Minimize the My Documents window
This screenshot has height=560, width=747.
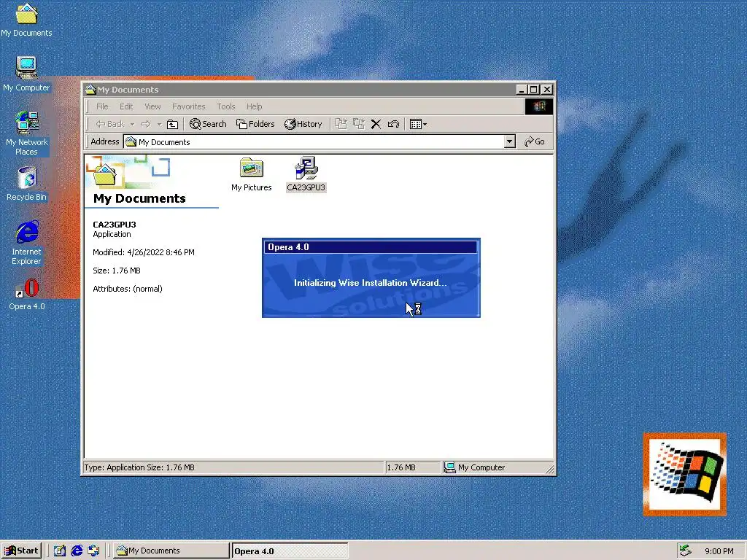522,90
